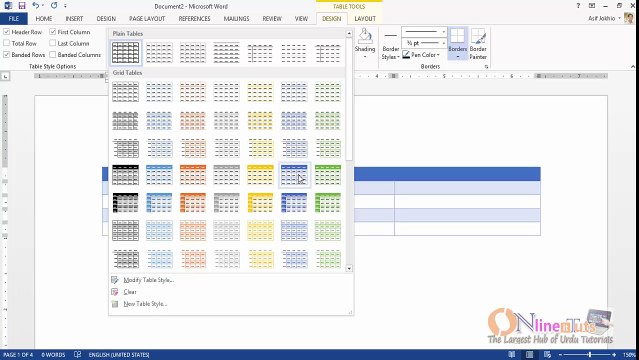Switch to the REVIEW tab
Image resolution: width=639 pixels, height=360 pixels.
(272, 19)
